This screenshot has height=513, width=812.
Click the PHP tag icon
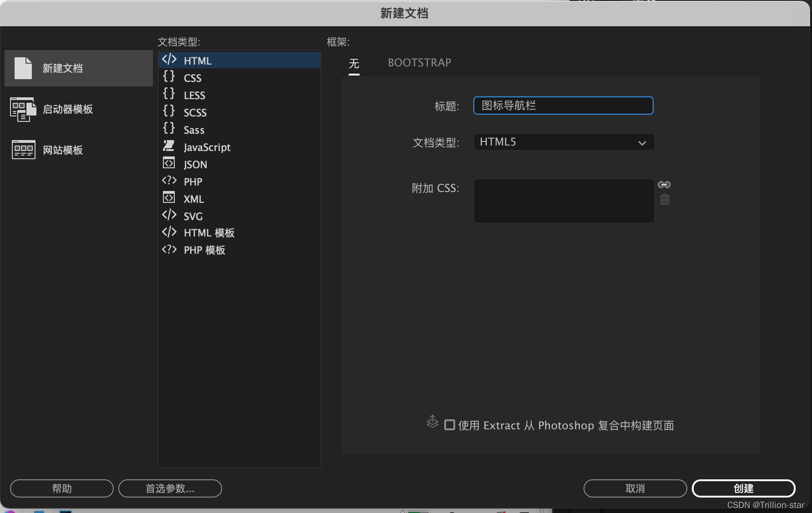pyautogui.click(x=169, y=181)
